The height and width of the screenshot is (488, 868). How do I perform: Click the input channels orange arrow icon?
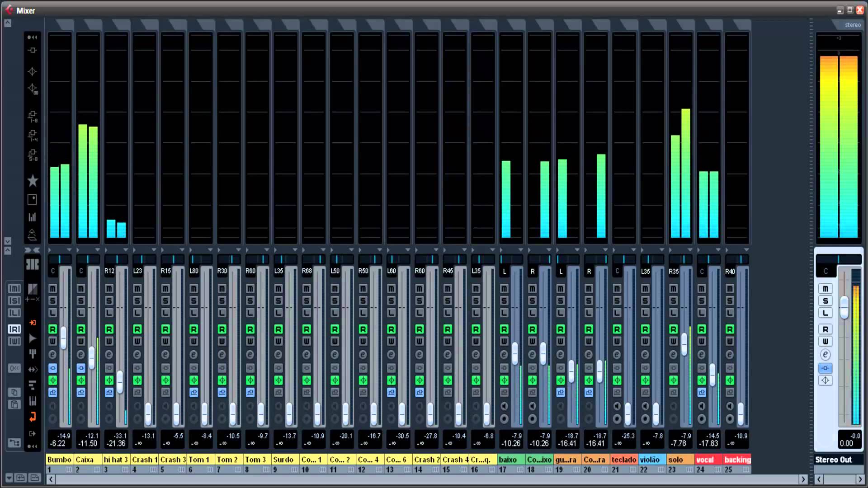coord(33,323)
